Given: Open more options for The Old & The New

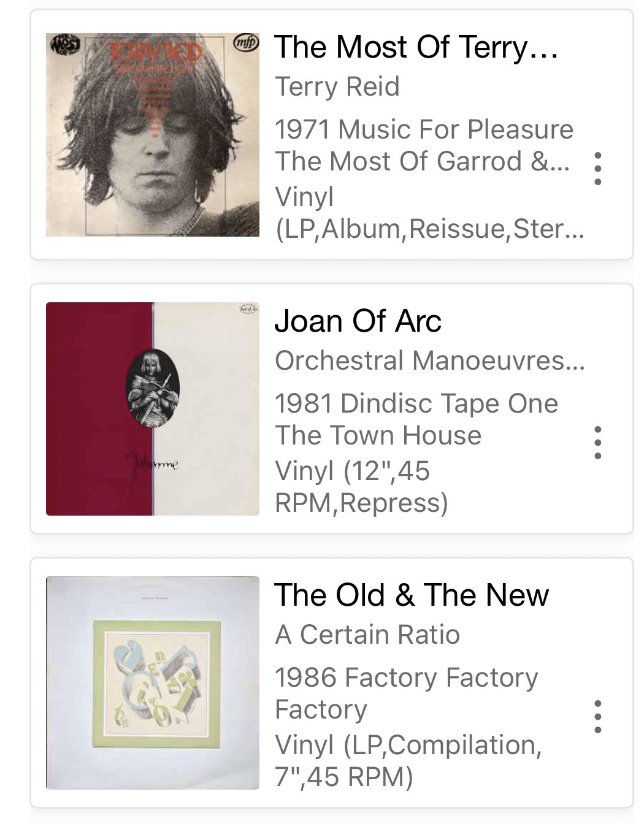Looking at the screenshot, I should pos(597,717).
